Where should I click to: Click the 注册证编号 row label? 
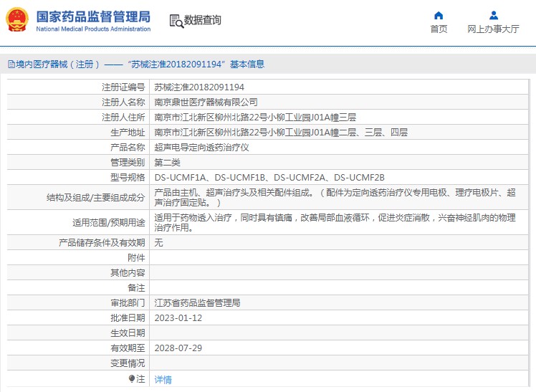pyautogui.click(x=123, y=87)
